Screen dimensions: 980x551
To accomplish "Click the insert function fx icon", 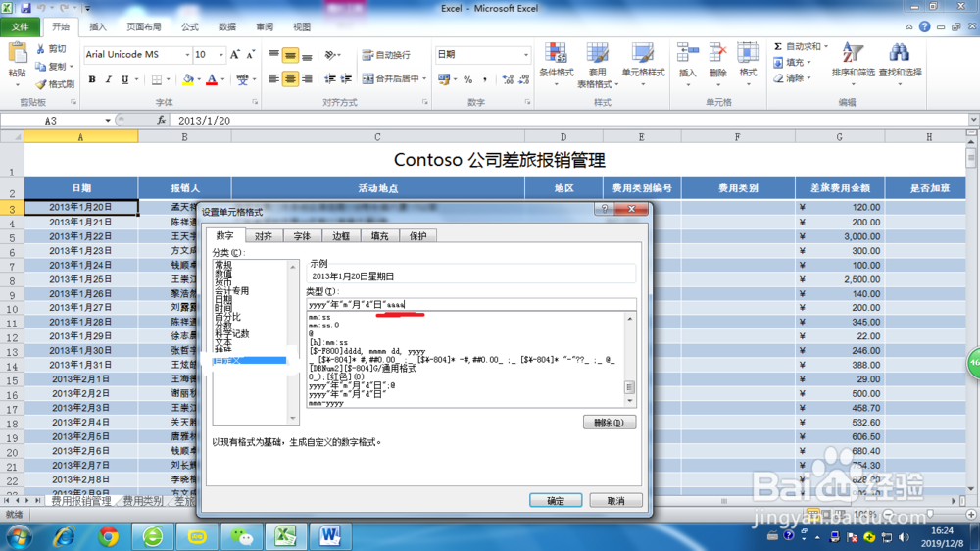I will tap(162, 120).
